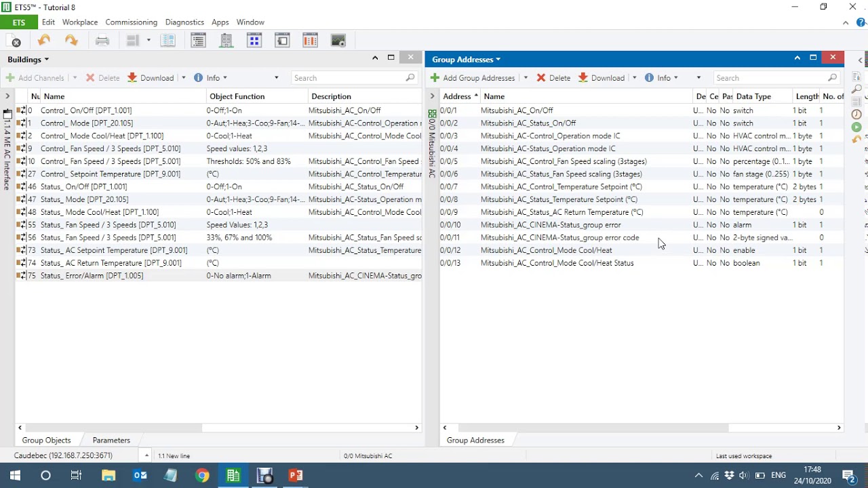Click Add Group Addresses button
This screenshot has height=488, width=868.
473,78
